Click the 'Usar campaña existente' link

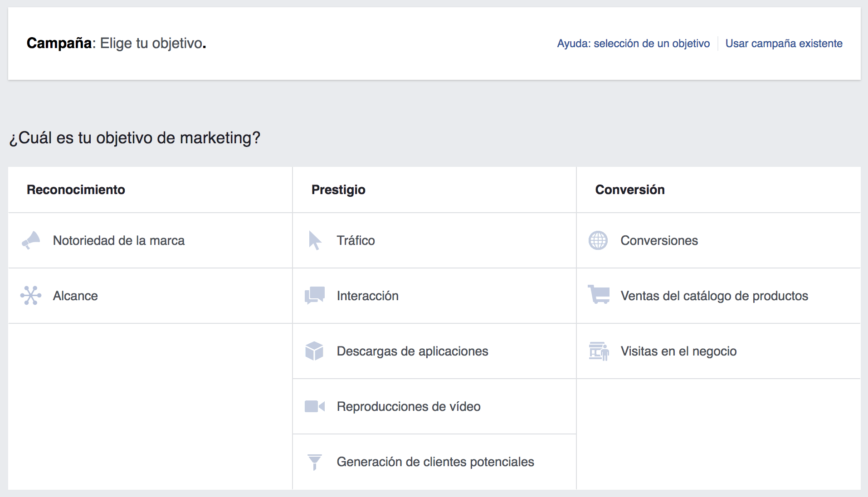784,44
